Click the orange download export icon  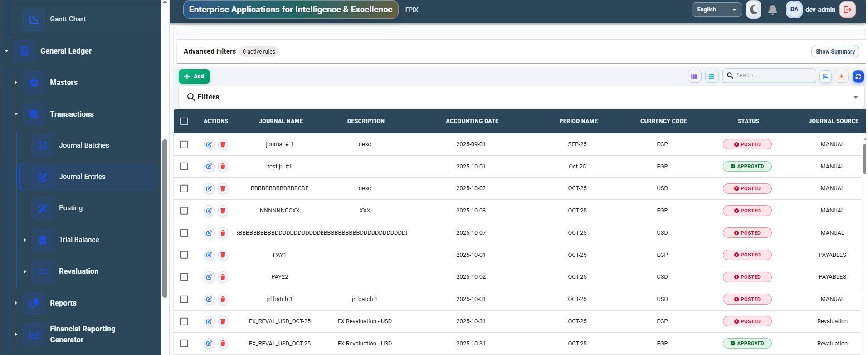click(842, 76)
